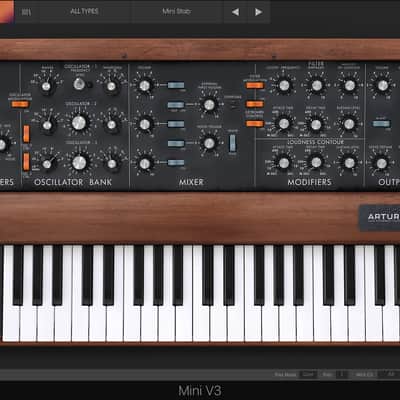
Task: Toggle the Oscillator Modulation orange switch
Action: click(x=20, y=104)
